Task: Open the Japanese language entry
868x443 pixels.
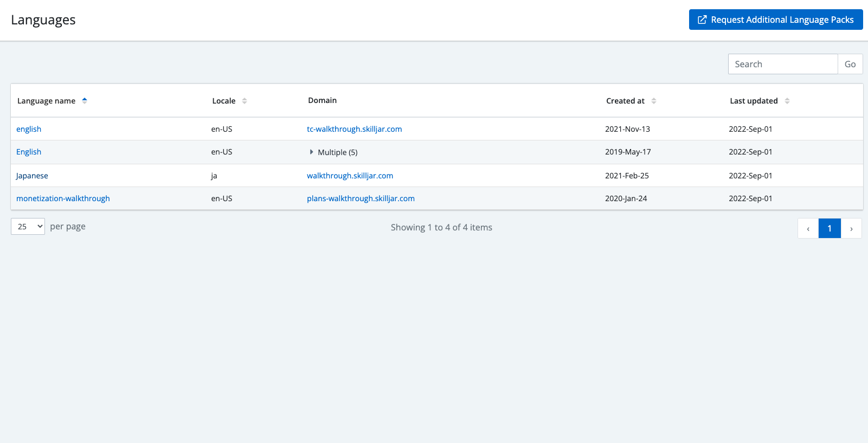Action: (x=32, y=176)
